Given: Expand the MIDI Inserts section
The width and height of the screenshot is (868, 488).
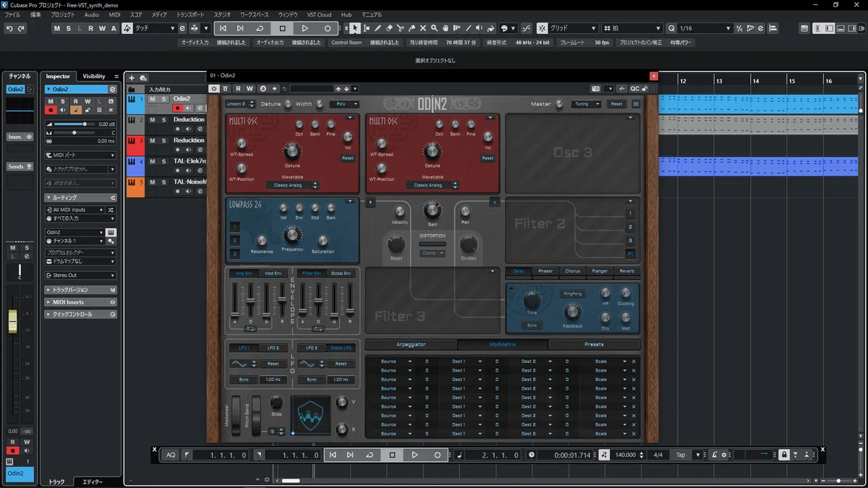Looking at the screenshot, I should 80,302.
